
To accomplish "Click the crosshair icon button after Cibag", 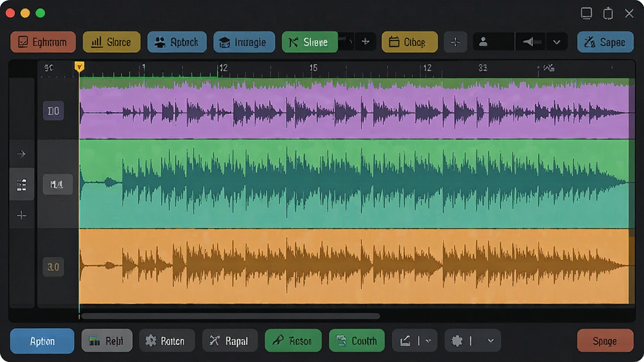I will (x=455, y=42).
